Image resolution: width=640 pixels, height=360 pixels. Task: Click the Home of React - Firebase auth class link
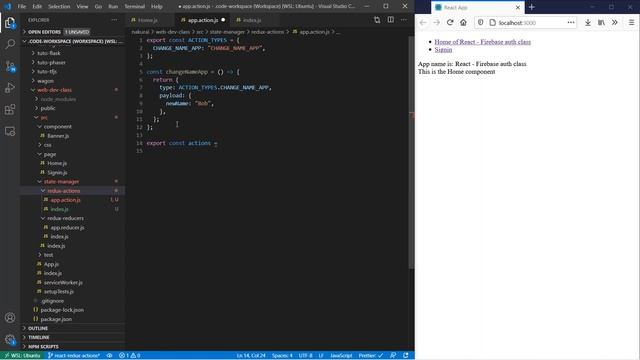click(x=482, y=42)
